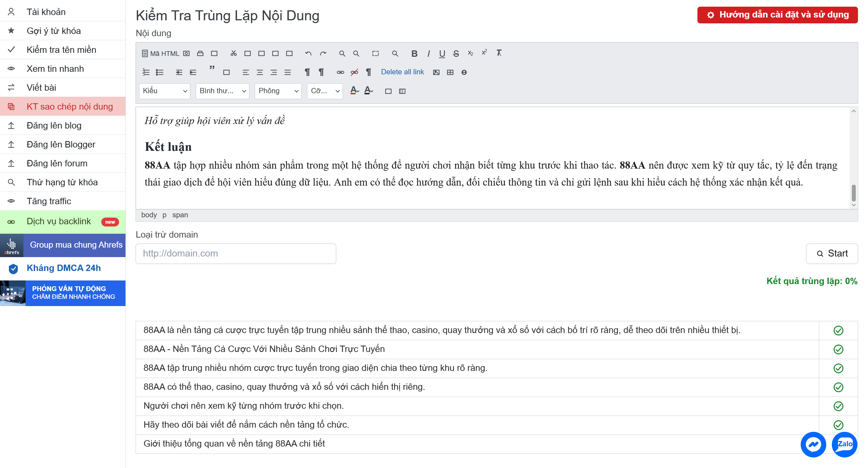868x468 pixels.
Task: Click the cut scissors icon
Action: tap(233, 53)
